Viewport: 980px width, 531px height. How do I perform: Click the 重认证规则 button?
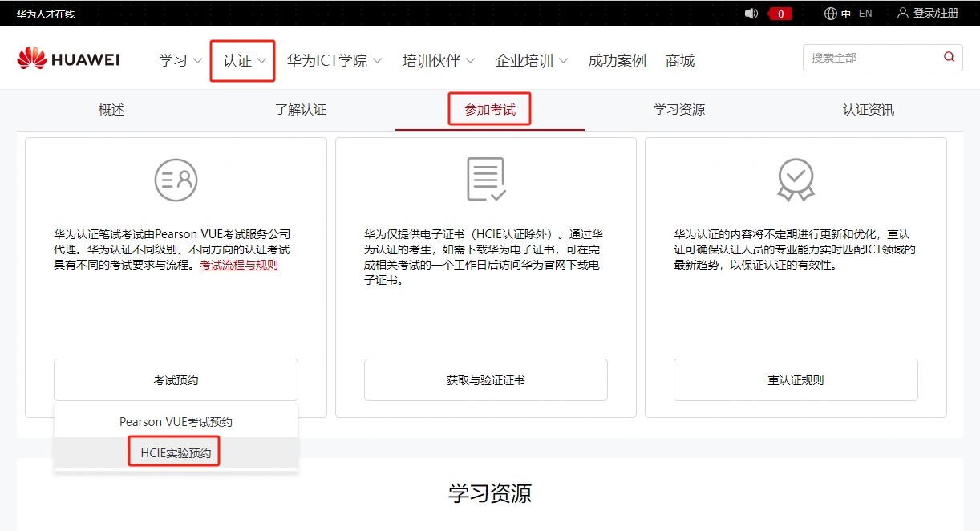coord(796,380)
